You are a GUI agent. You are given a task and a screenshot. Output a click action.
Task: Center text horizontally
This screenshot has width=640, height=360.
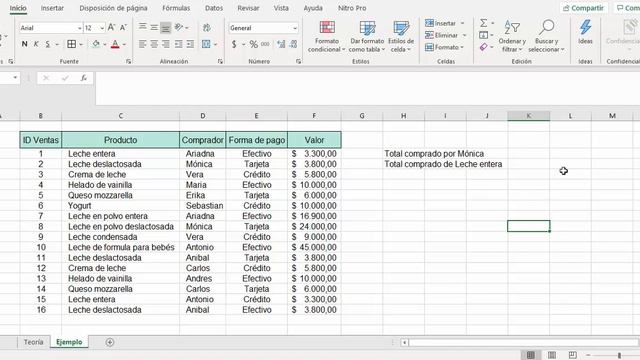click(154, 44)
